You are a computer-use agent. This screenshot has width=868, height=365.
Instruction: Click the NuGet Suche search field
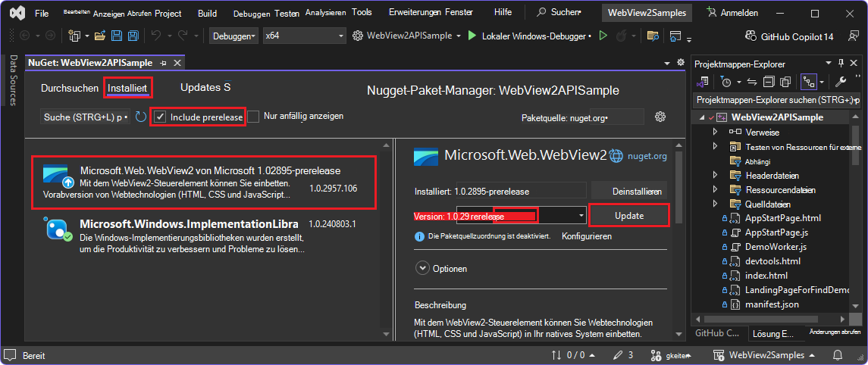pyautogui.click(x=85, y=117)
